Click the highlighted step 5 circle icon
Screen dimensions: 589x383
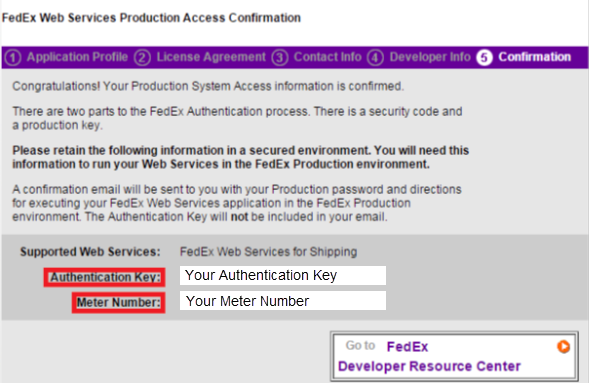click(x=484, y=58)
